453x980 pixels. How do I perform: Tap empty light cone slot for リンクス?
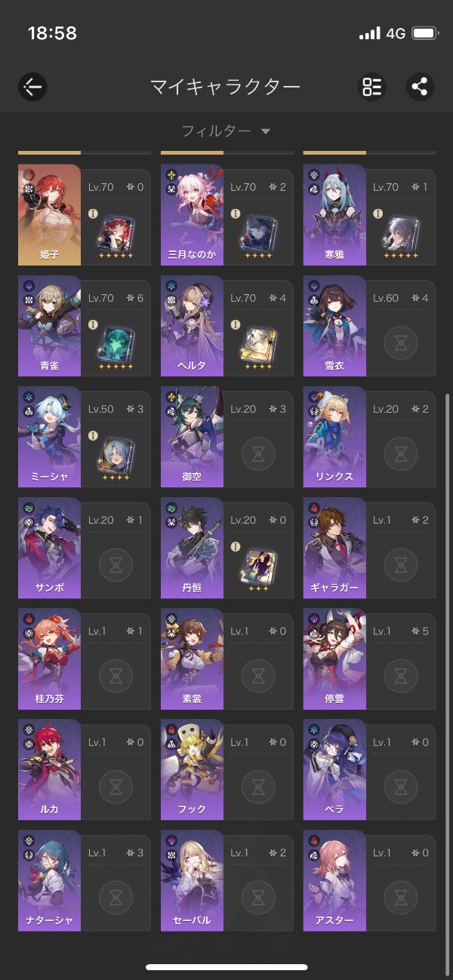tap(402, 454)
